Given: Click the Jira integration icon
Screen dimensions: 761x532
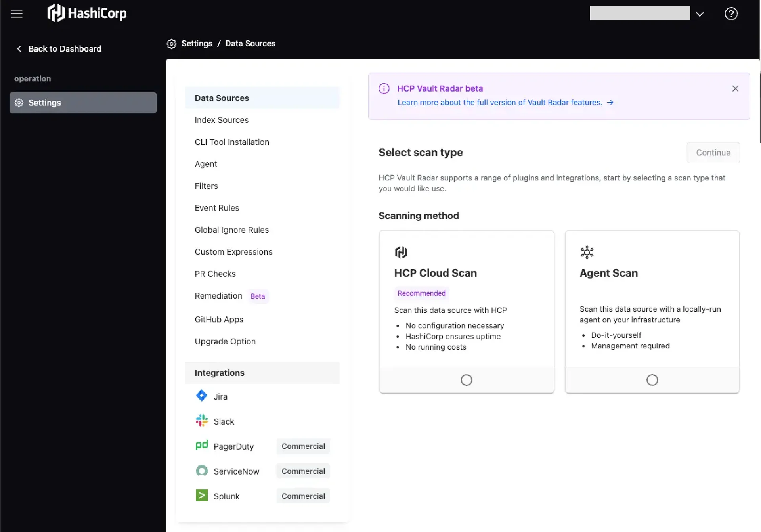Looking at the screenshot, I should pos(201,396).
